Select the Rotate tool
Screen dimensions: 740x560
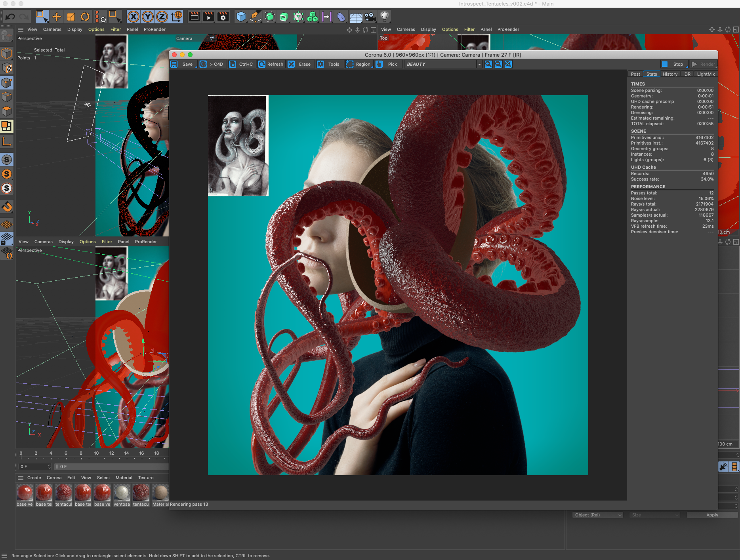coord(85,17)
